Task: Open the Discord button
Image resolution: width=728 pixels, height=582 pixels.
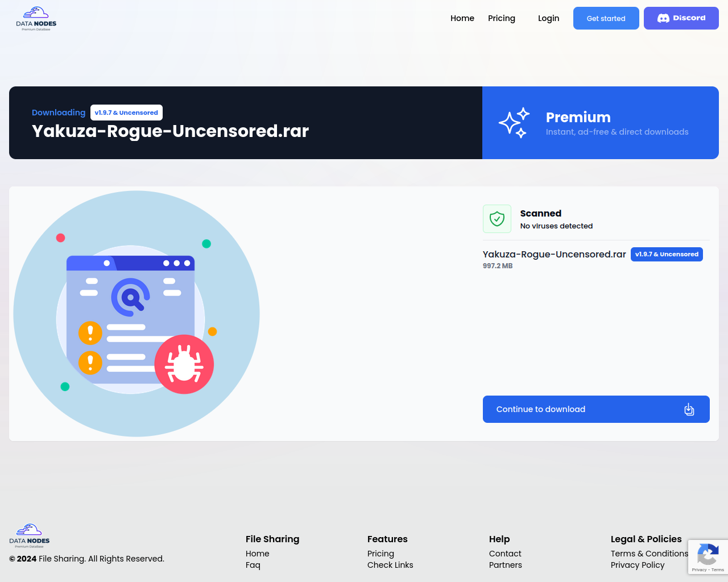Action: click(x=681, y=18)
